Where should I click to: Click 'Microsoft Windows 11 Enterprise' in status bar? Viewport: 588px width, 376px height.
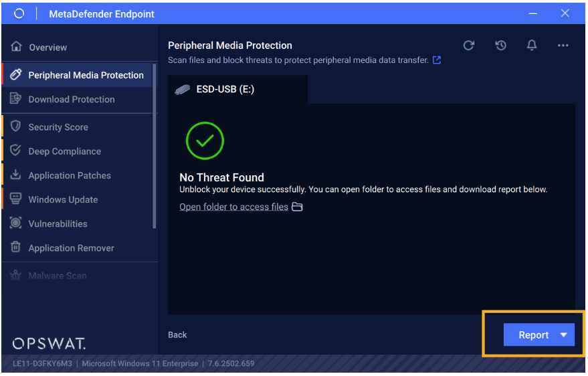[140, 364]
